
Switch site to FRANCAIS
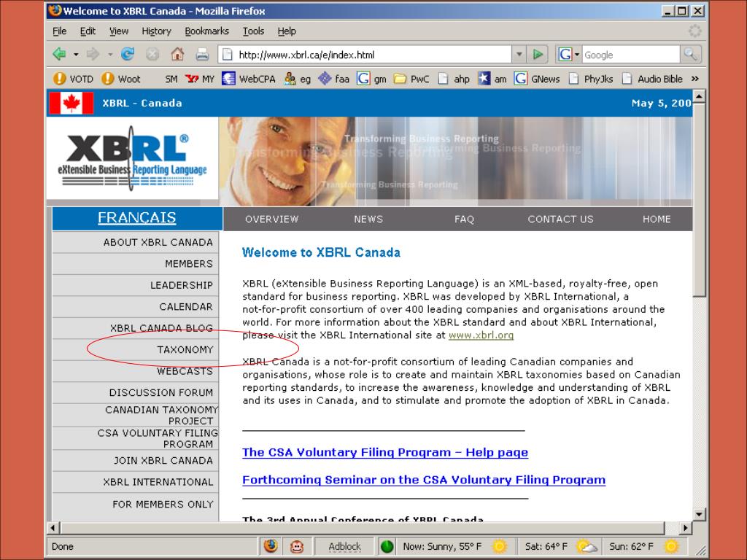pos(136,217)
